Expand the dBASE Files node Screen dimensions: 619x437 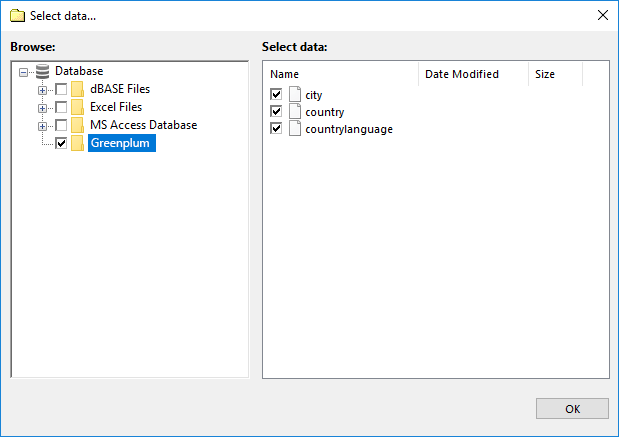42,90
